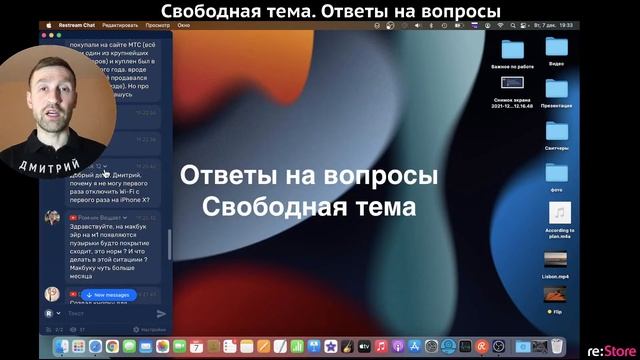Screen dimensions: 640x360
Task: Open Wi-Fi status in menu bar
Action: [500, 25]
